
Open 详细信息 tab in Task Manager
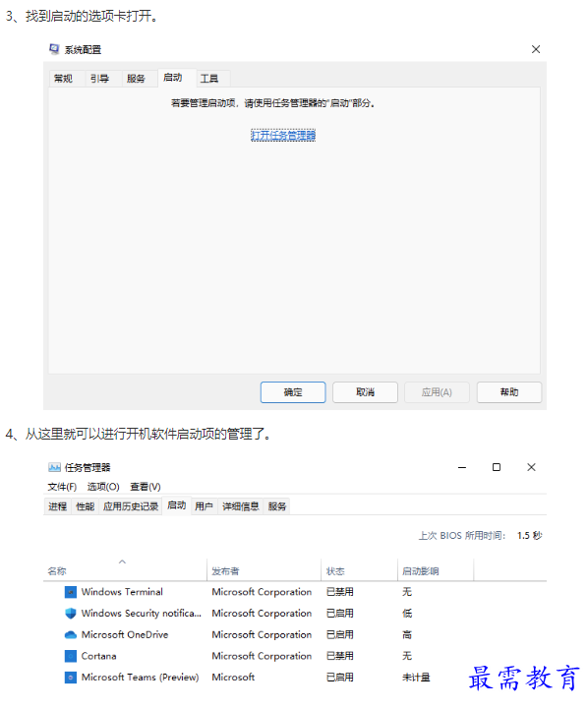(241, 506)
